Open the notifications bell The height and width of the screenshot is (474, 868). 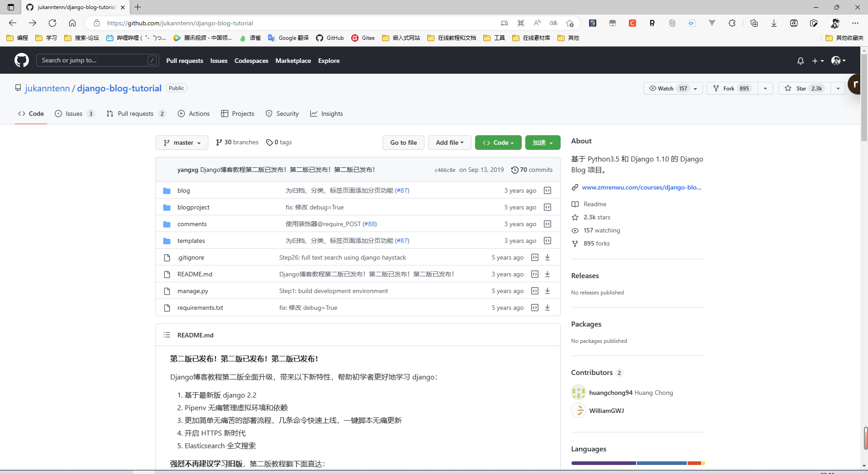801,61
